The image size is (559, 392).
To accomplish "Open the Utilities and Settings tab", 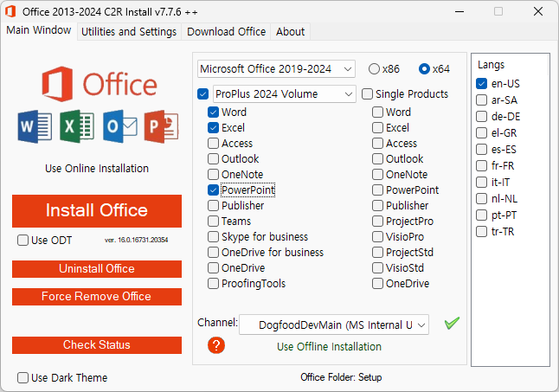I will click(129, 32).
